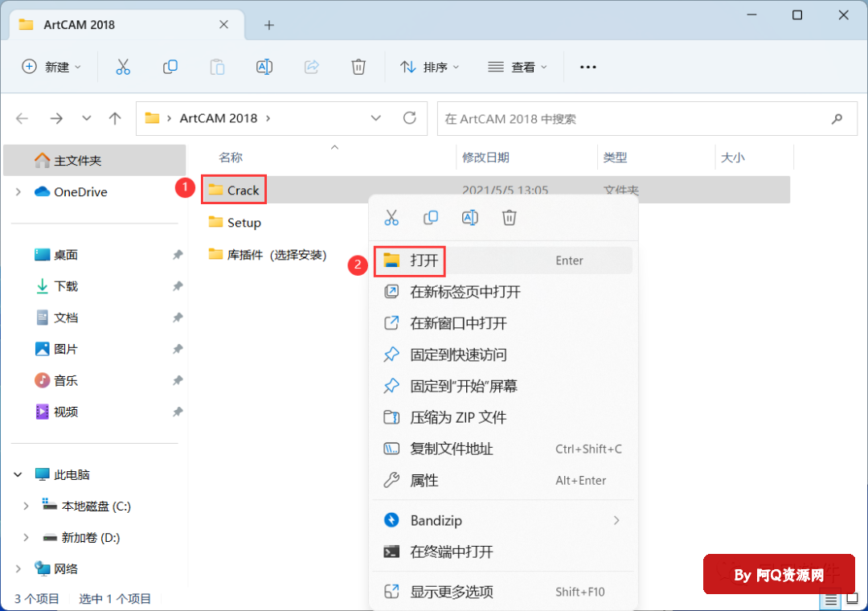Unpin 文档 from quick access

click(x=177, y=318)
